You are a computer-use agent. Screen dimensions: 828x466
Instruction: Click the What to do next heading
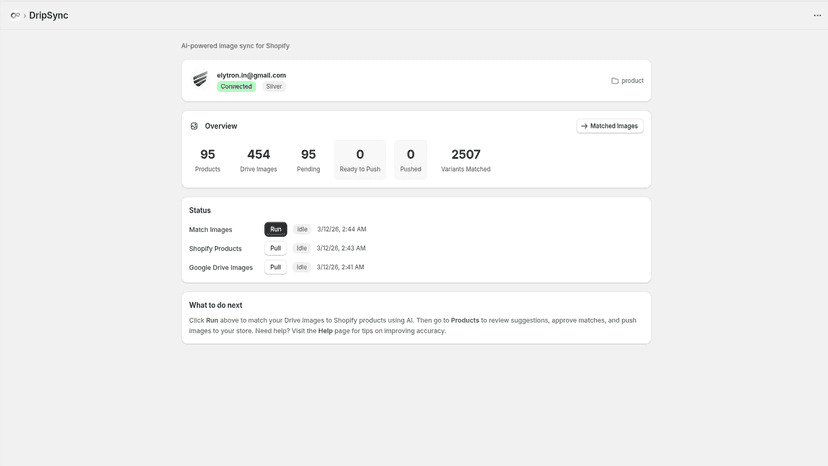pos(215,305)
